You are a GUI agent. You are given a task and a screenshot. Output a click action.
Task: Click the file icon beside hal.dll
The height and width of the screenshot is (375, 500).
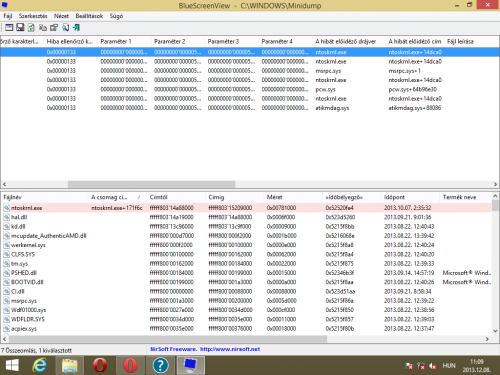6,217
